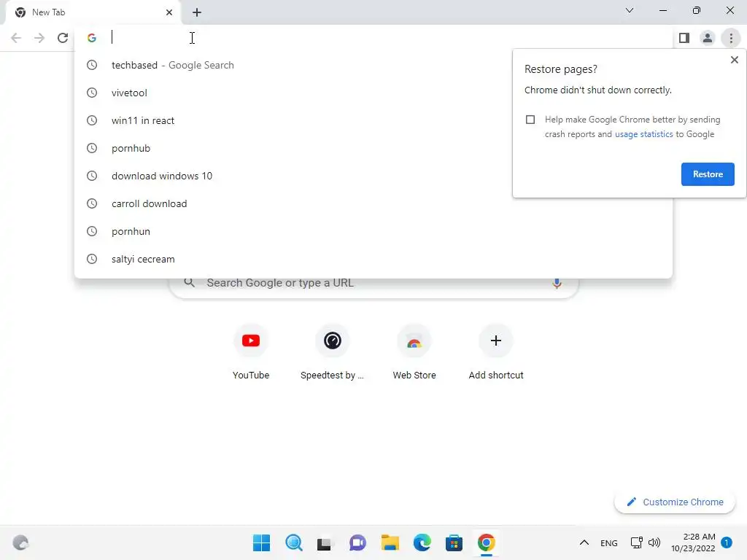Image resolution: width=747 pixels, height=560 pixels.
Task: Choose the saltyi cecream suggestion
Action: click(x=373, y=259)
